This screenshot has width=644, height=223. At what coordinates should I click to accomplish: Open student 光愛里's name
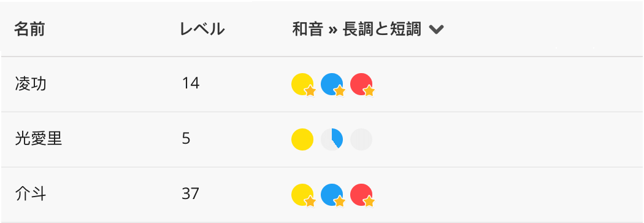click(38, 139)
